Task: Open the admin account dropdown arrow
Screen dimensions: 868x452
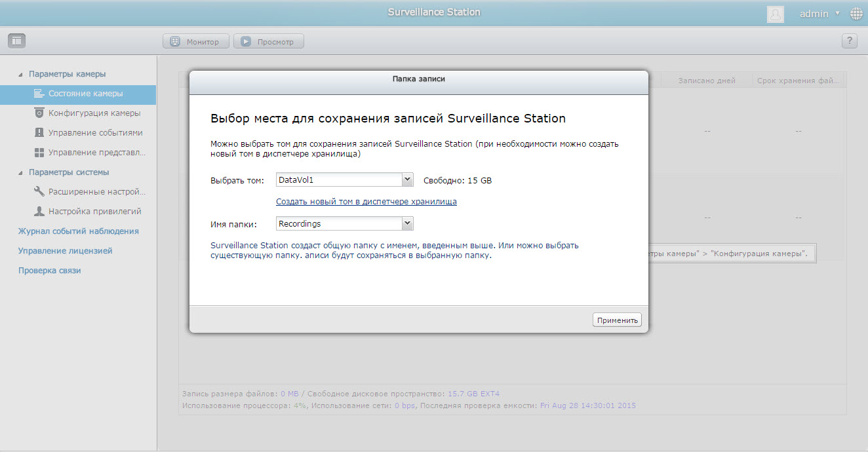Action: coord(837,14)
